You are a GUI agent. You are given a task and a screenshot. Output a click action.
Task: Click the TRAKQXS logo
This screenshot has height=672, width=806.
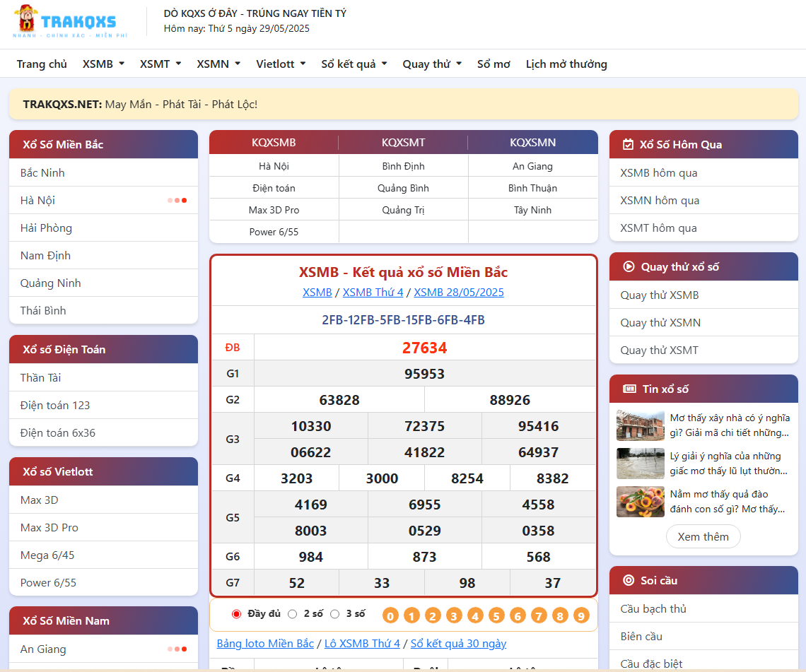[65, 21]
